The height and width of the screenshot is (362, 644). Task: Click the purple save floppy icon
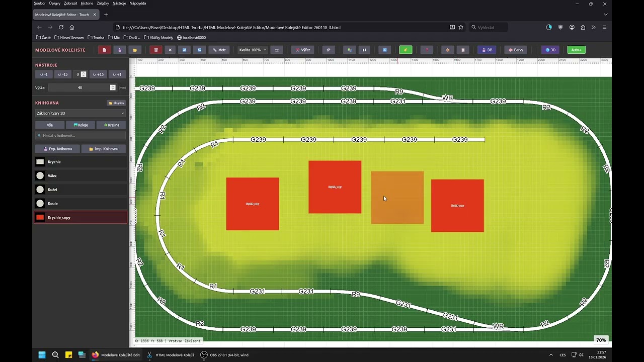pos(120,50)
